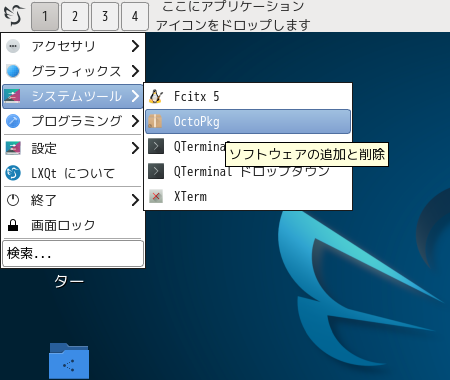The height and width of the screenshot is (380, 450).
Task: Click the shared folder desktop icon
Action: pos(69,361)
